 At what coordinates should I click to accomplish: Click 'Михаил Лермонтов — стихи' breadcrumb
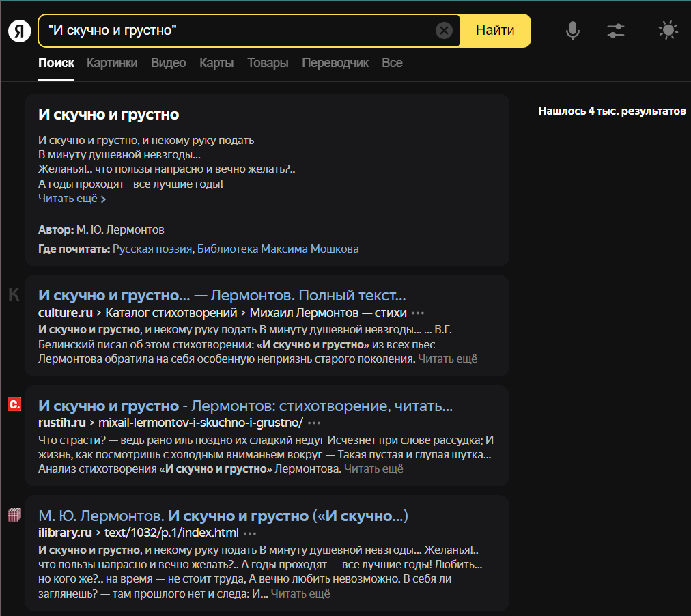pyautogui.click(x=328, y=313)
